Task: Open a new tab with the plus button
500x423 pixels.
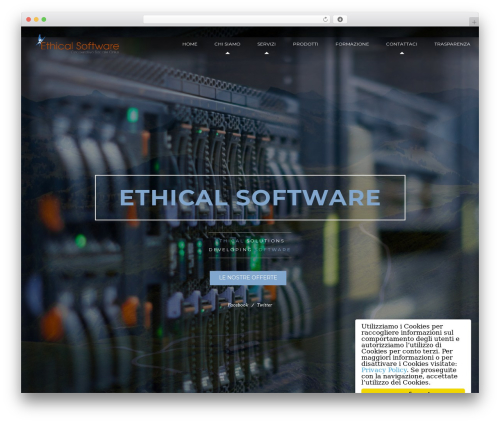Action: [474, 22]
